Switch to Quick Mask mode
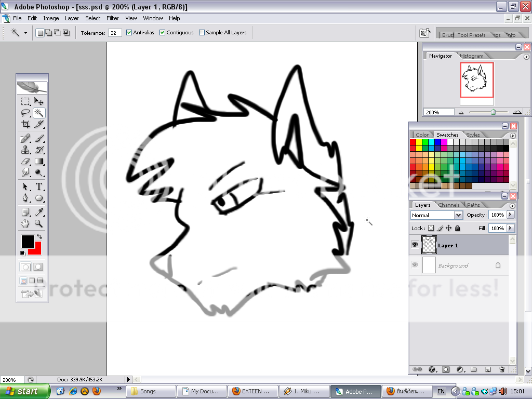 tap(38, 267)
